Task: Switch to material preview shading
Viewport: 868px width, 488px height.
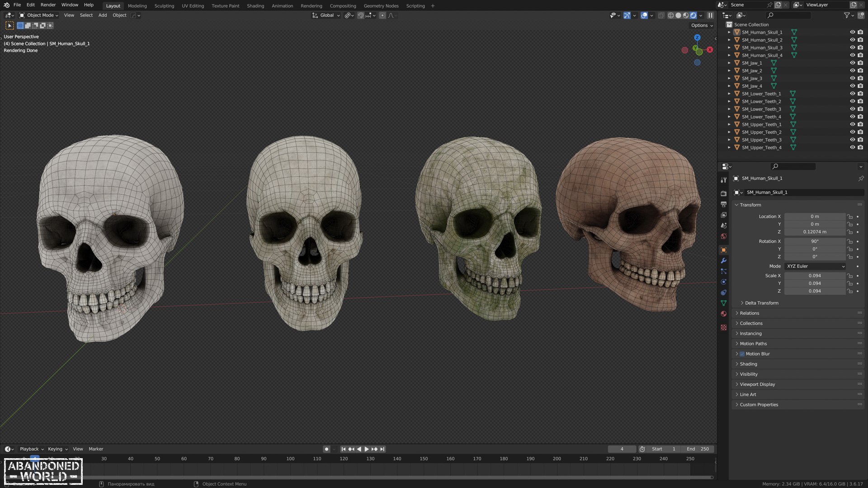Action: point(686,15)
